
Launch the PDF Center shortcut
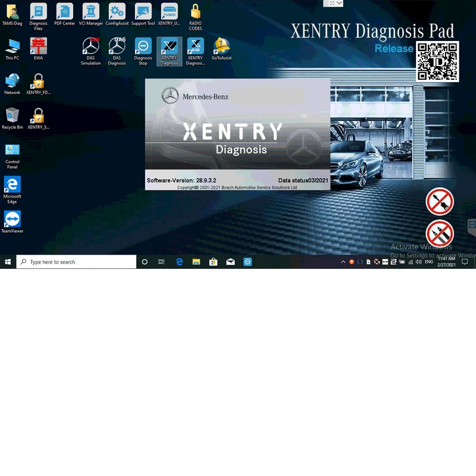pos(64,14)
